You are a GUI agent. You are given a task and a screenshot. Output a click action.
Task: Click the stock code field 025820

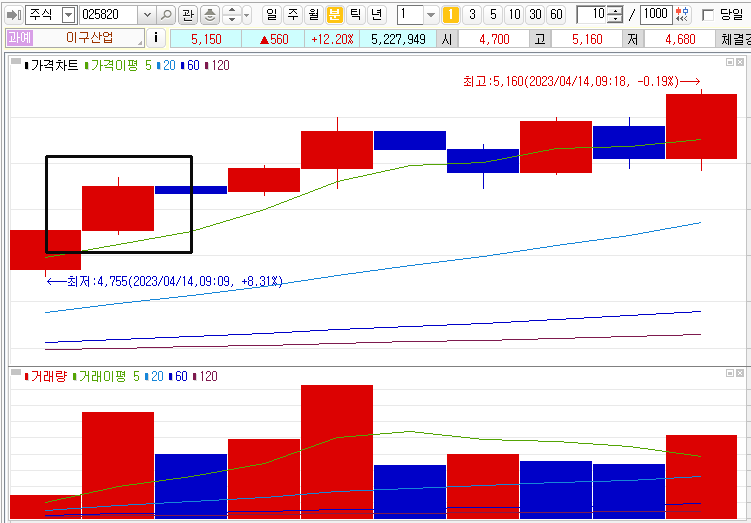(x=109, y=15)
